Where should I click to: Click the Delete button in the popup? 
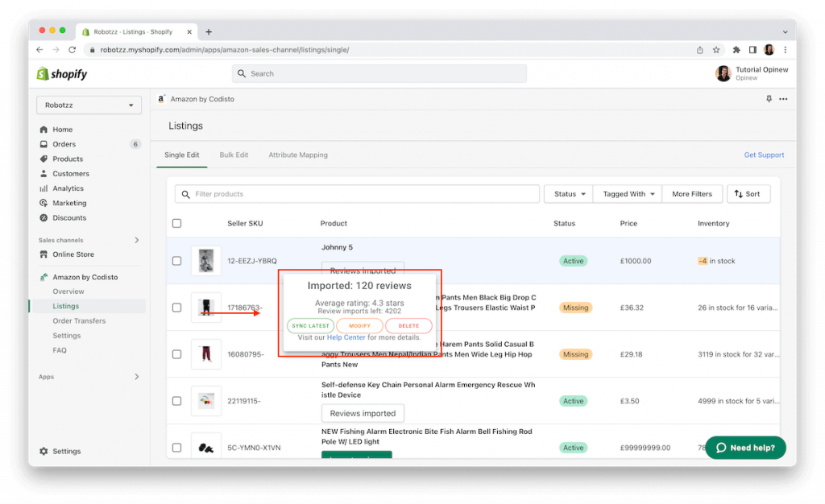click(408, 326)
